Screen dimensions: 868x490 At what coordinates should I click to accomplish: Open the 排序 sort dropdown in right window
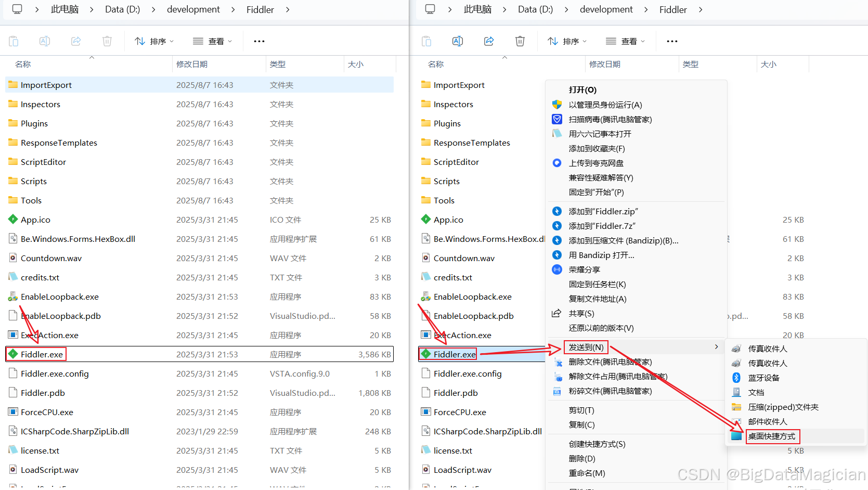pyautogui.click(x=567, y=41)
